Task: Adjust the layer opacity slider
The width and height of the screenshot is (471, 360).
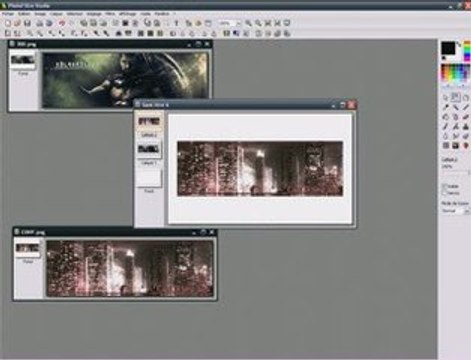Action: pos(455,173)
